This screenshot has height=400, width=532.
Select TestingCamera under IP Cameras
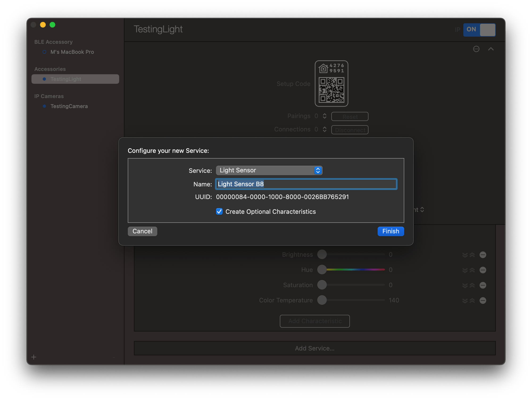pos(69,106)
